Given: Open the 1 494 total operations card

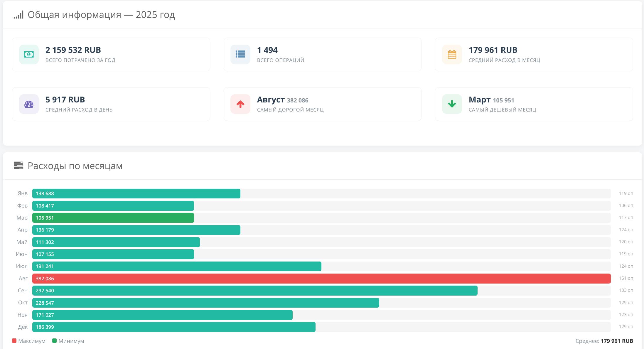Looking at the screenshot, I should (322, 54).
